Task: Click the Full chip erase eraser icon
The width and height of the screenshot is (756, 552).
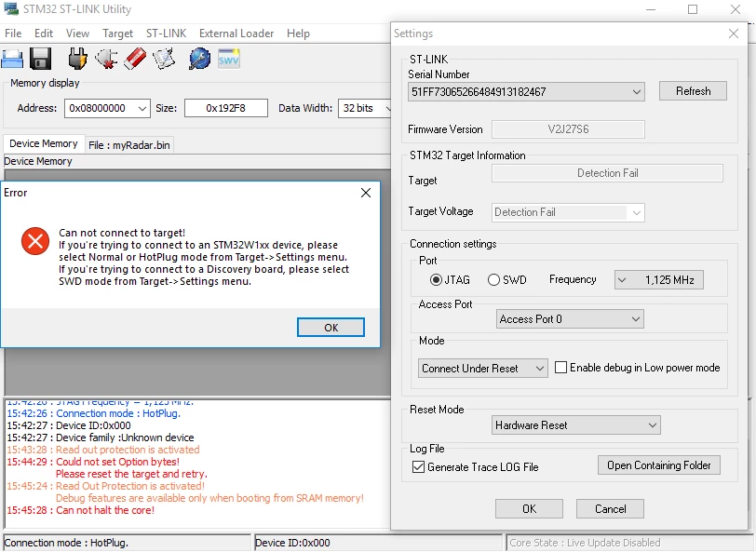Action: [135, 59]
